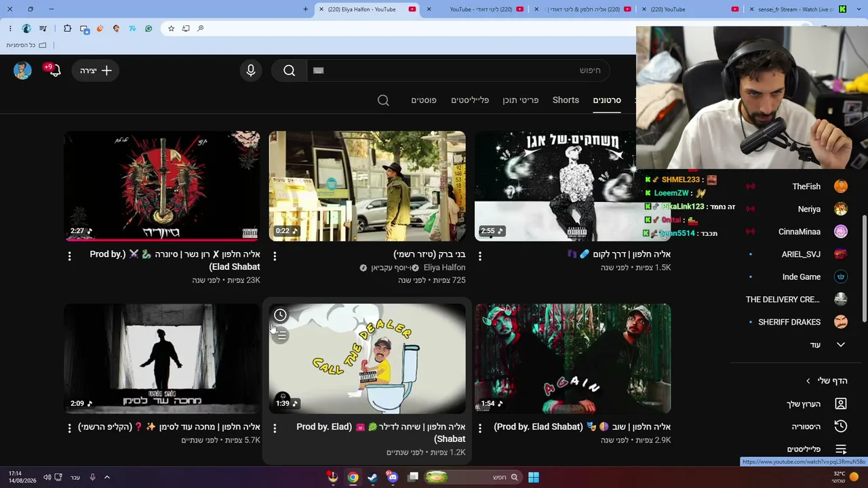868x488 pixels.
Task: Play the Call The Dealer video thumbnail
Action: pyautogui.click(x=368, y=359)
